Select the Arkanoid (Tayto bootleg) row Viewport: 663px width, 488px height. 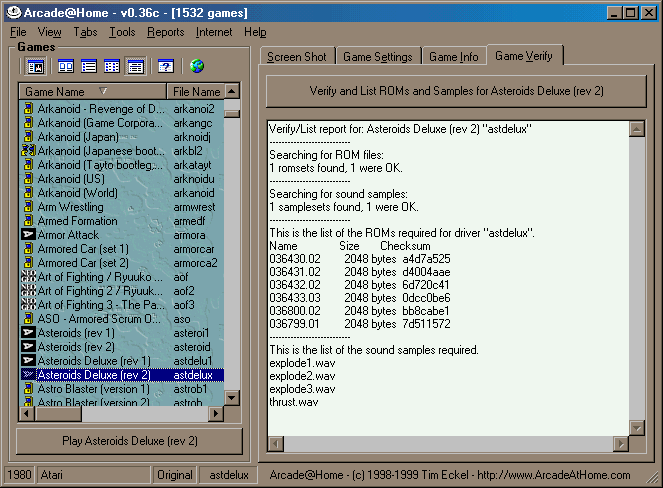click(x=122, y=164)
